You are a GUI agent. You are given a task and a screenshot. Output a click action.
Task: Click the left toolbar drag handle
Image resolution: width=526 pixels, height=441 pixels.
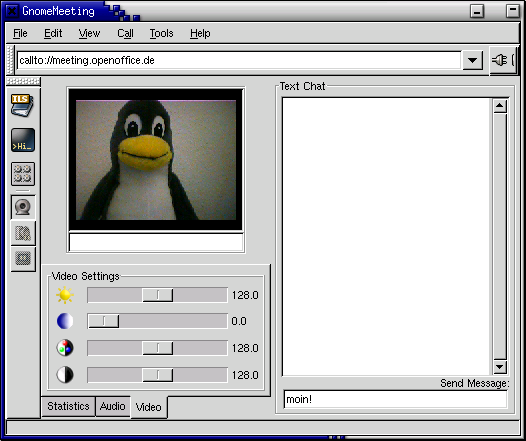pos(23,81)
